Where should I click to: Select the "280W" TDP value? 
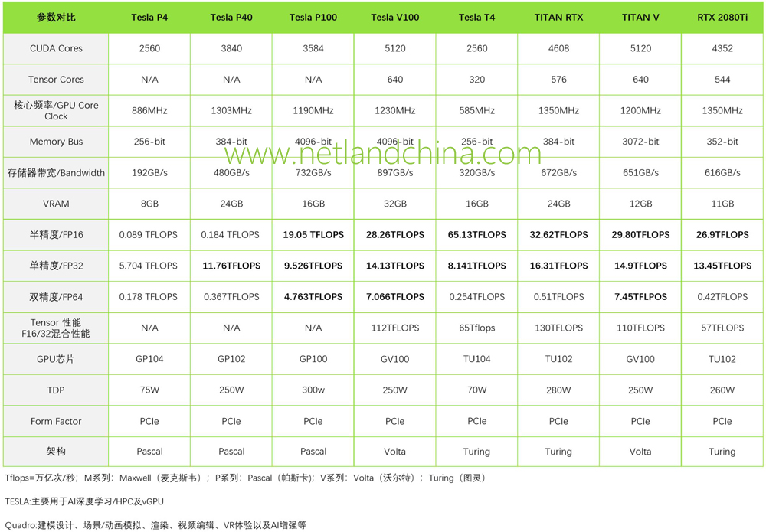pyautogui.click(x=559, y=390)
